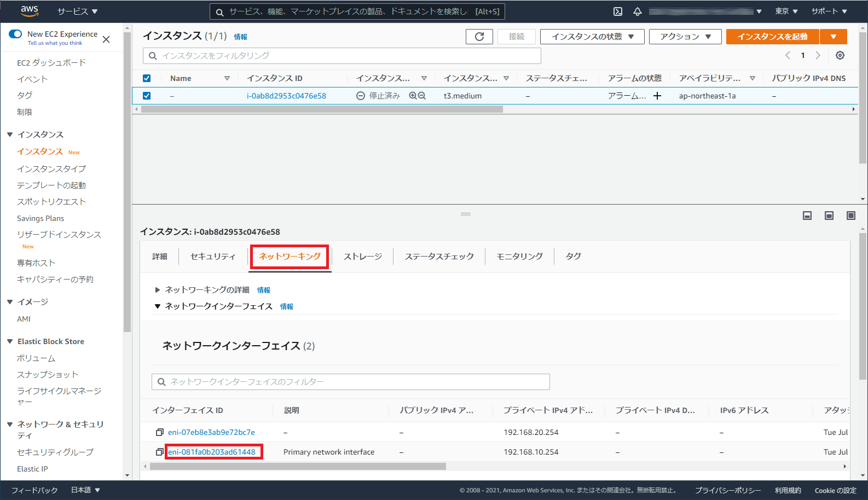The image size is (868, 500).
Task: Maximize the details panel to full view
Action: click(x=851, y=216)
